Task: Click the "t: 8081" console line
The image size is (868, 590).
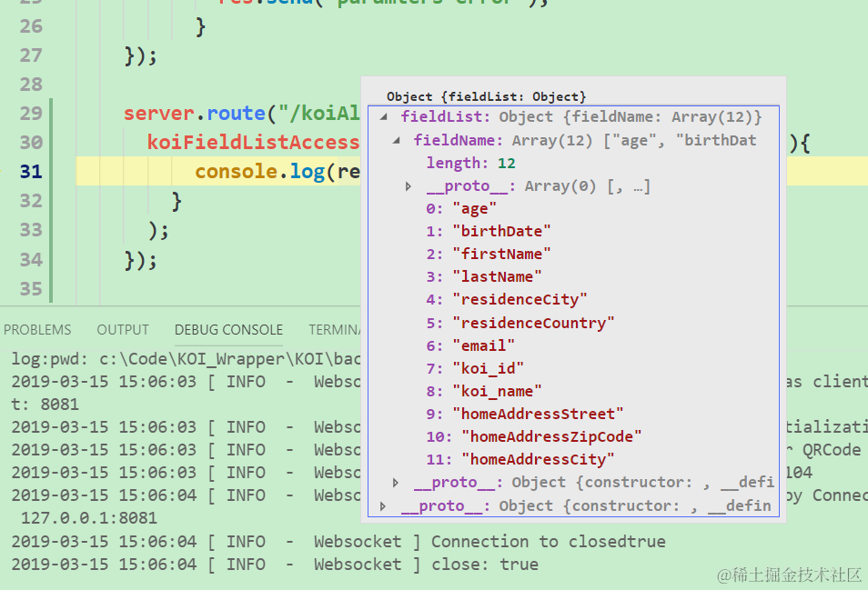Action: pos(45,405)
